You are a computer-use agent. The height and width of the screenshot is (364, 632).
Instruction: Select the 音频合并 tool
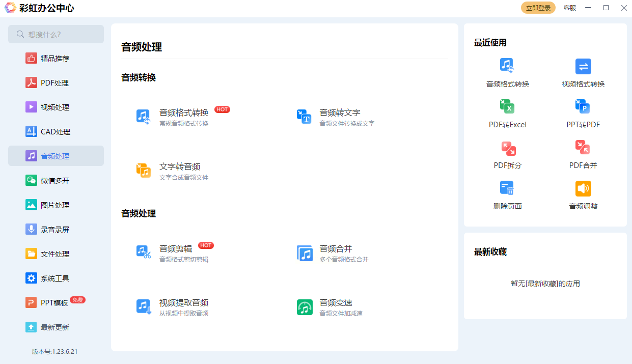[x=336, y=253]
